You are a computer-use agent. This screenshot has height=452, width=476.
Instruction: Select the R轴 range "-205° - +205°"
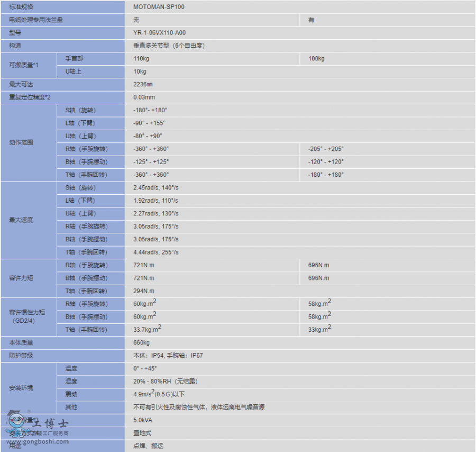coord(326,149)
